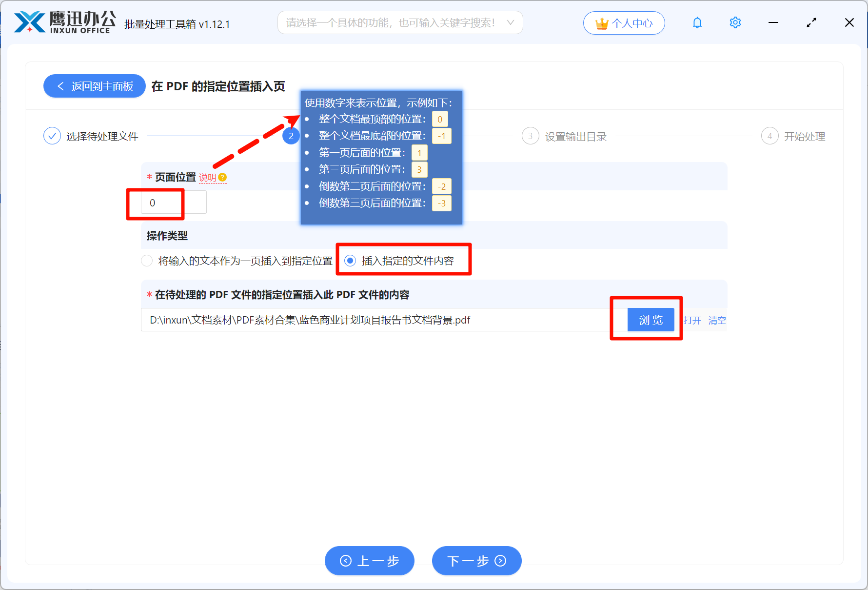Image resolution: width=868 pixels, height=590 pixels.
Task: Click the notification bell icon
Action: coord(697,23)
